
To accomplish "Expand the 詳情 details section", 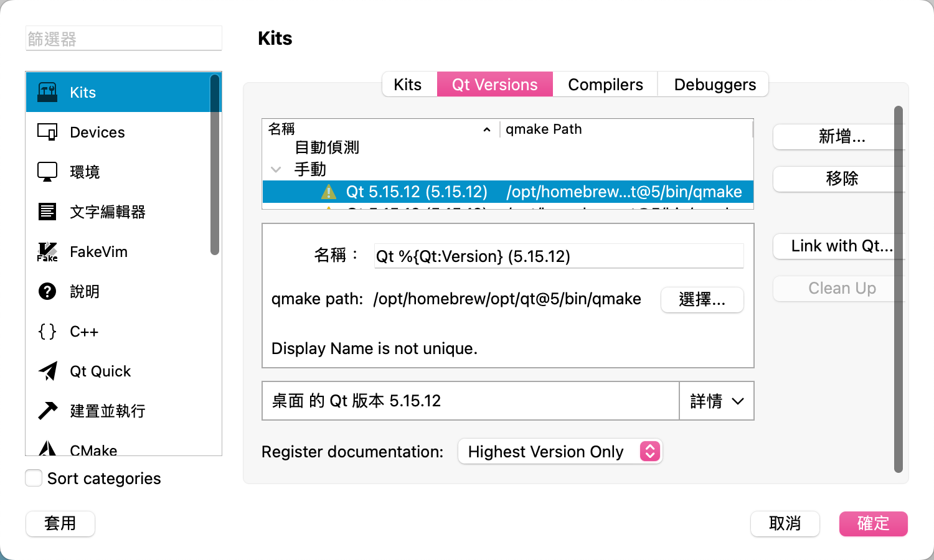I will click(716, 401).
